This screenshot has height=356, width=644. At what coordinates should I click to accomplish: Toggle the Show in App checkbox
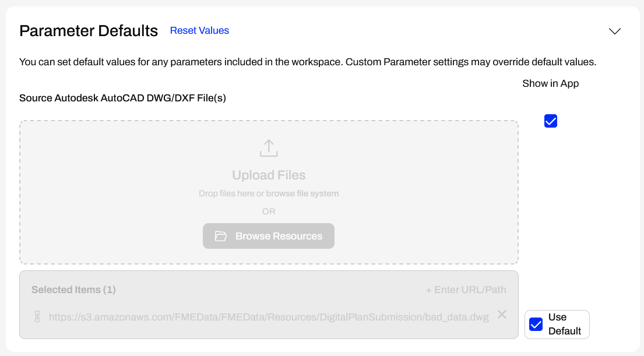pos(551,121)
